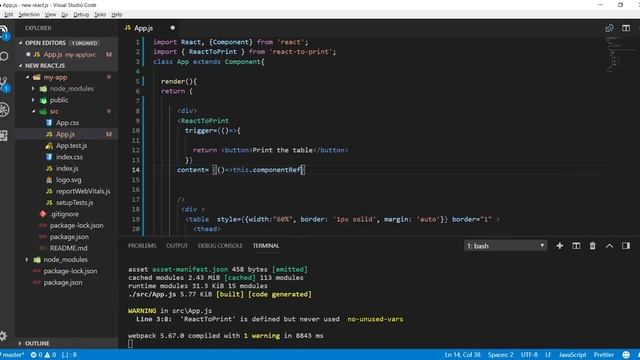Kill terminal with the trash icon

point(592,246)
